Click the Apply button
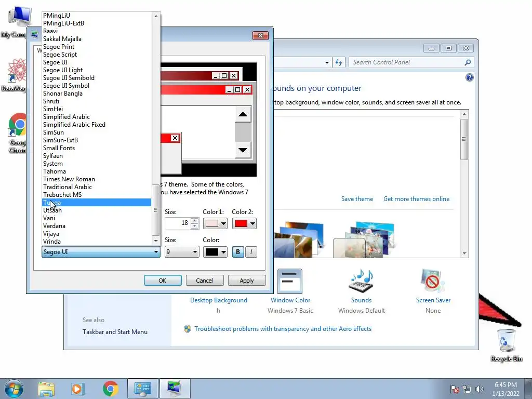Viewport: 532px width, 399px height. pos(247,281)
